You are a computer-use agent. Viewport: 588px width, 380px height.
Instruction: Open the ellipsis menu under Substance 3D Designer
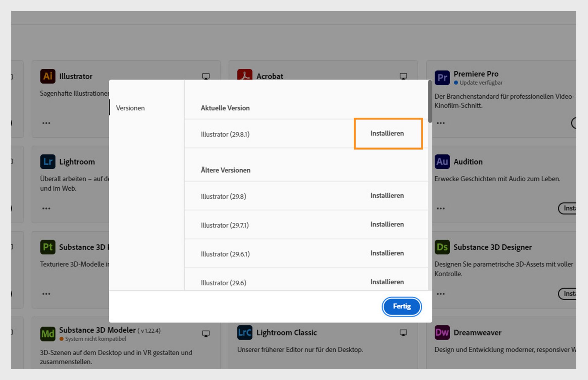coord(441,294)
